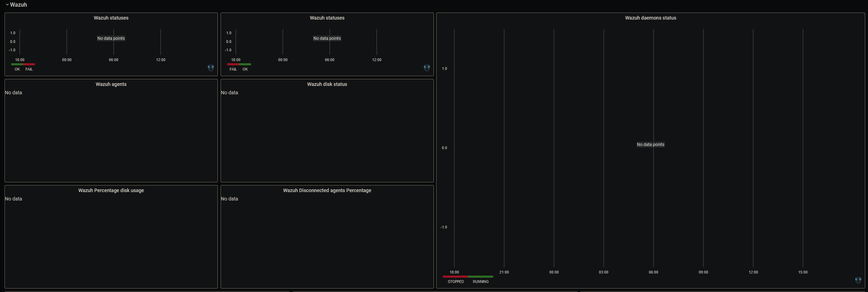Open the Wazuh agents panel title menu
This screenshot has width=868, height=292.
pyautogui.click(x=111, y=84)
